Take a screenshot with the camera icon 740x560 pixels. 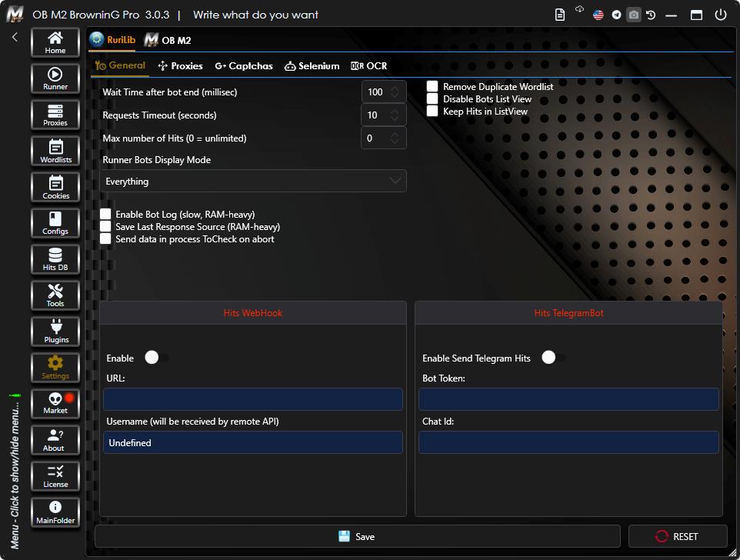point(634,15)
